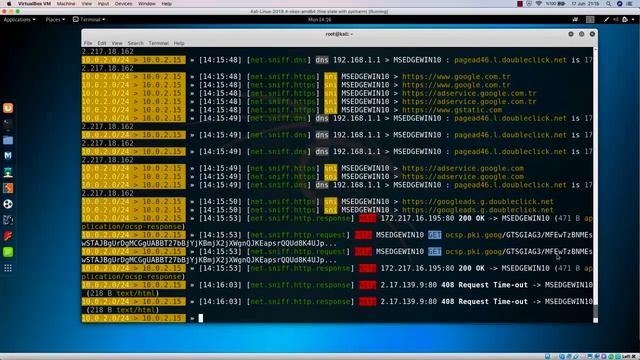
Task: Click the terminal vertical scrollbar
Action: (x=596, y=184)
